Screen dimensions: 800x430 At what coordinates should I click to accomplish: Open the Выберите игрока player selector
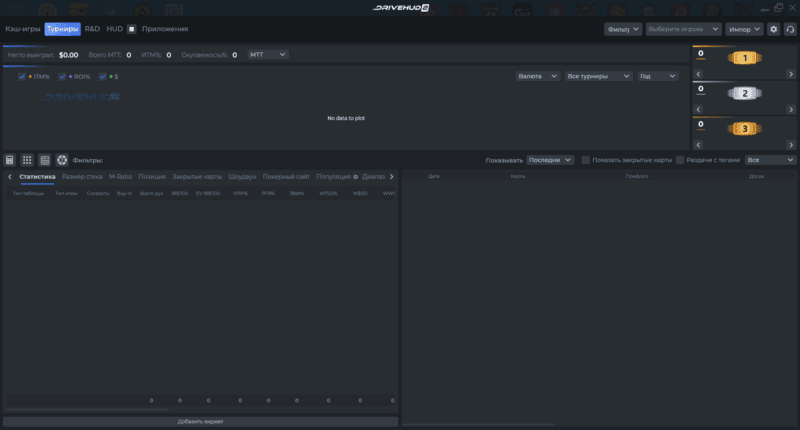click(682, 30)
